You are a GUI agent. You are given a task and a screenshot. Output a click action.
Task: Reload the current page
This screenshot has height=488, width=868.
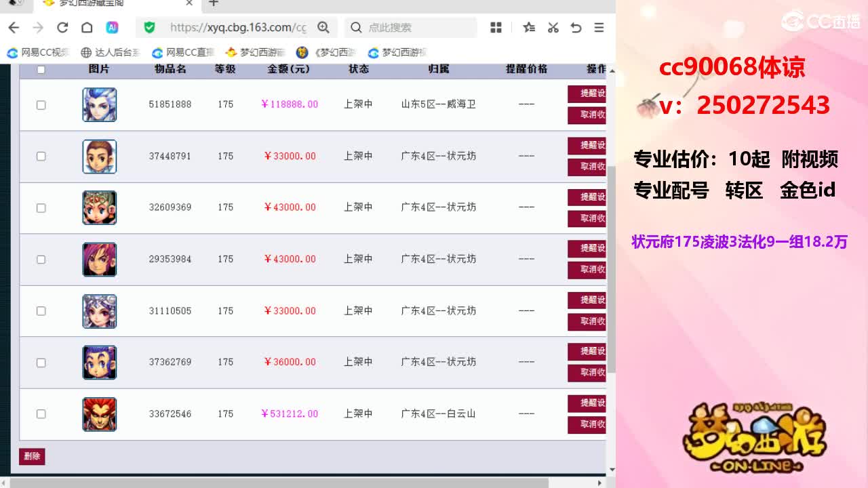pos(62,28)
